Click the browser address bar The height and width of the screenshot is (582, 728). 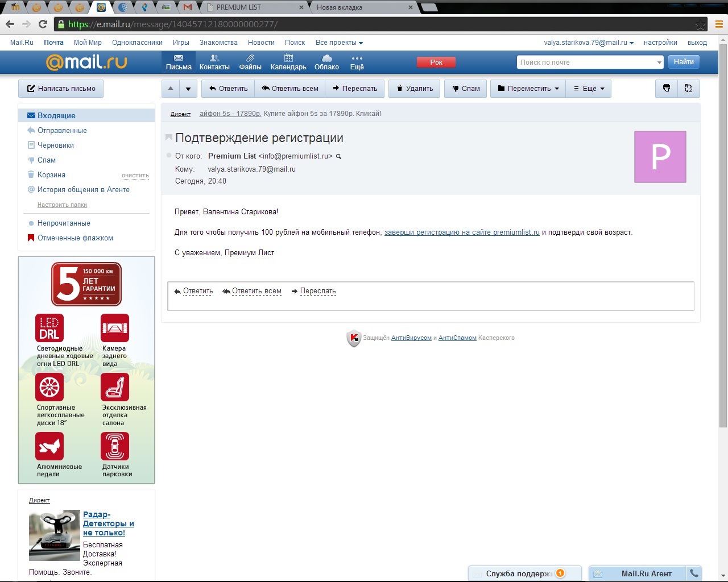375,24
